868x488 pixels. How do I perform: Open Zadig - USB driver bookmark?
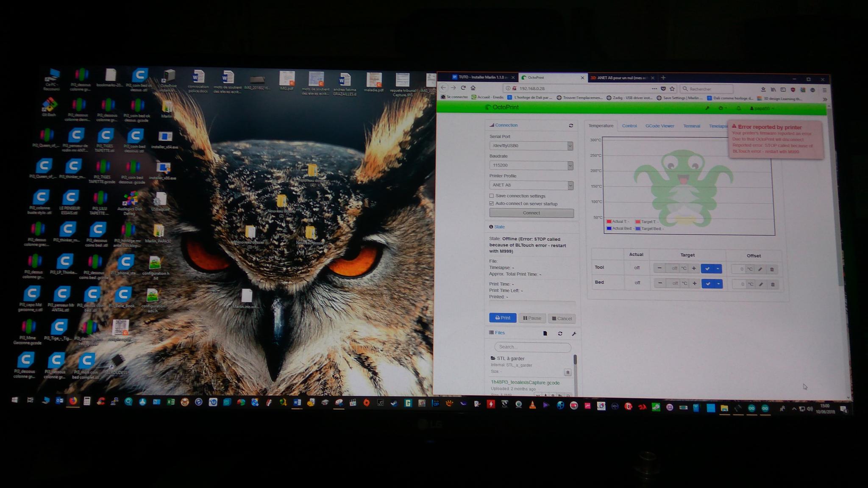coord(629,98)
